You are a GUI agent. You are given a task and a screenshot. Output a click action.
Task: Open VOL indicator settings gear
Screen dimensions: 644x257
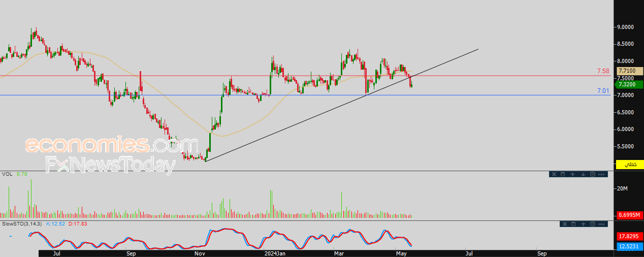coord(593,174)
